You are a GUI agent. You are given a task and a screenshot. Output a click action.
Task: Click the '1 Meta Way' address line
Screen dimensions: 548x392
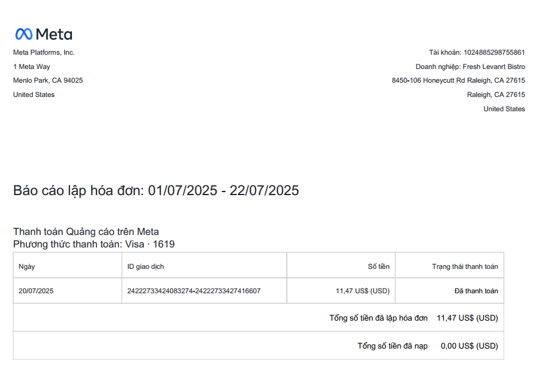pyautogui.click(x=32, y=67)
